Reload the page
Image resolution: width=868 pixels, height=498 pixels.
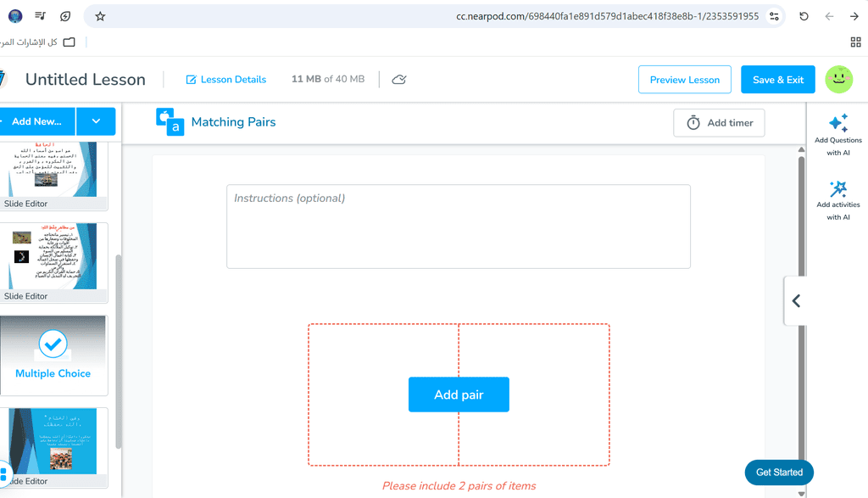point(804,16)
